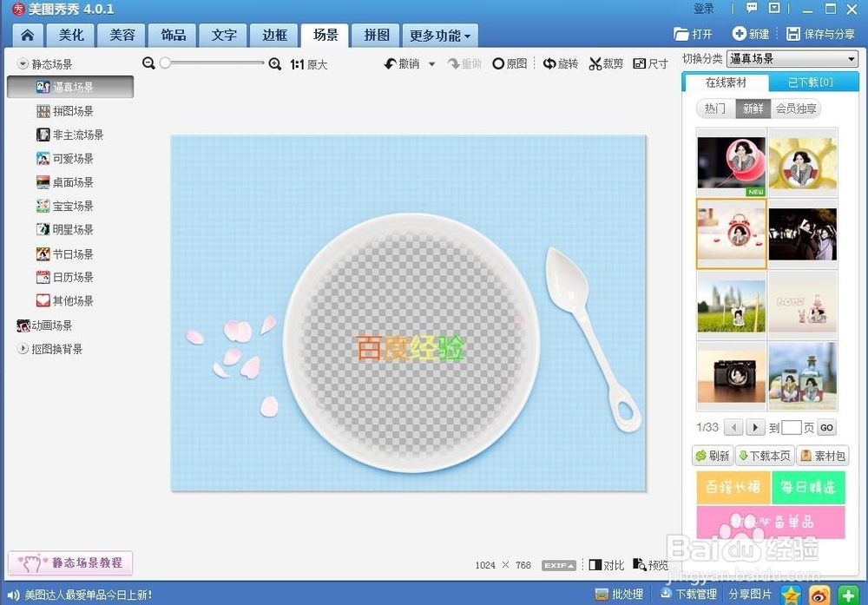This screenshot has height=605, width=868.
Task: Click 保存与分享 save icon button
Action: 820,35
